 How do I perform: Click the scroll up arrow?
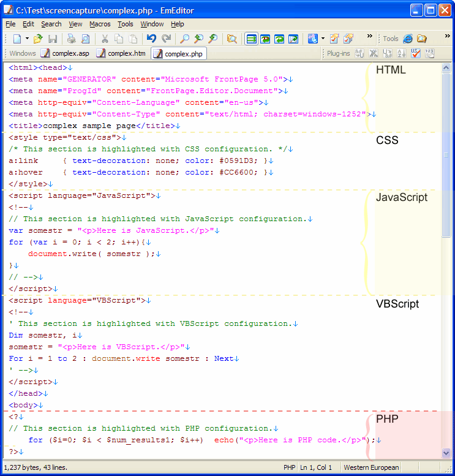(446, 68)
